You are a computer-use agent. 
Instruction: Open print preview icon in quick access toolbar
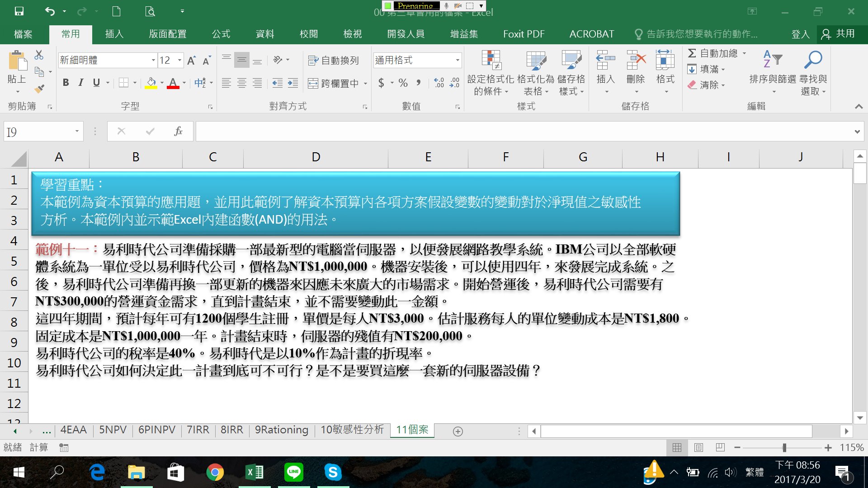(x=150, y=11)
